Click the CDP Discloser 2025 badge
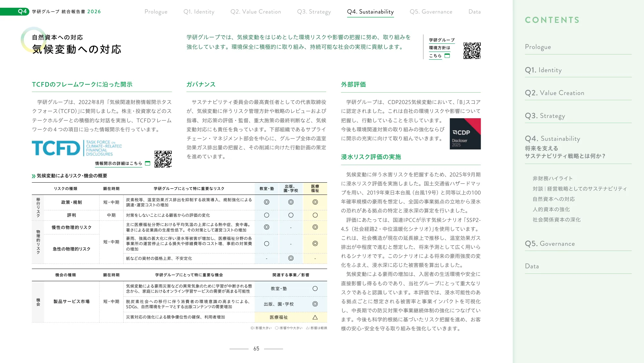The image size is (644, 363). 465,134
